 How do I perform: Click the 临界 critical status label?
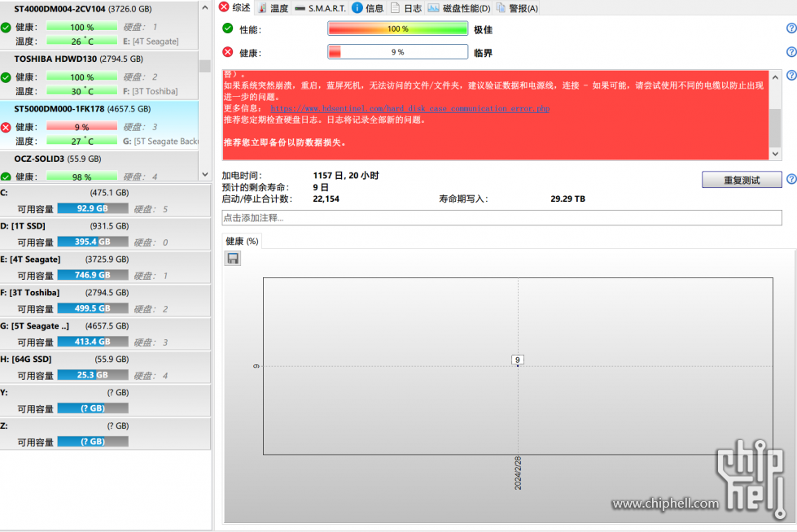483,53
